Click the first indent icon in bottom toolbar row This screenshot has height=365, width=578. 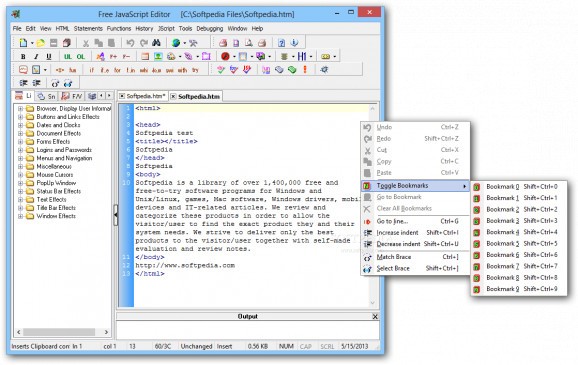[x=24, y=83]
